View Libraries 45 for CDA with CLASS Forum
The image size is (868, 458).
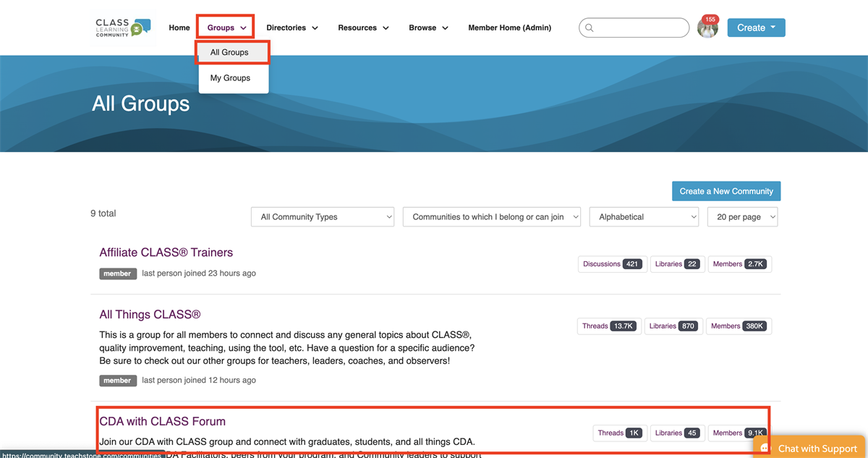(x=677, y=433)
